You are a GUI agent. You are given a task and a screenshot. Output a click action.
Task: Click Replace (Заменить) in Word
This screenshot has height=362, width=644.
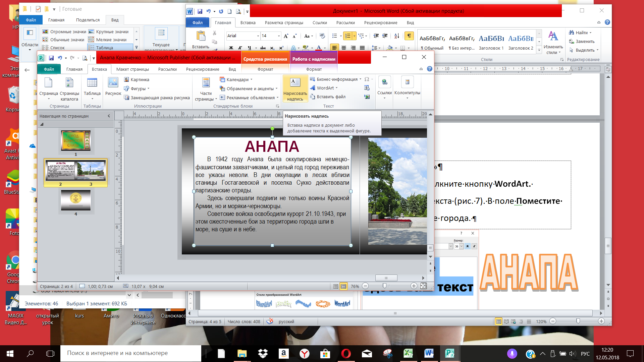coord(582,41)
